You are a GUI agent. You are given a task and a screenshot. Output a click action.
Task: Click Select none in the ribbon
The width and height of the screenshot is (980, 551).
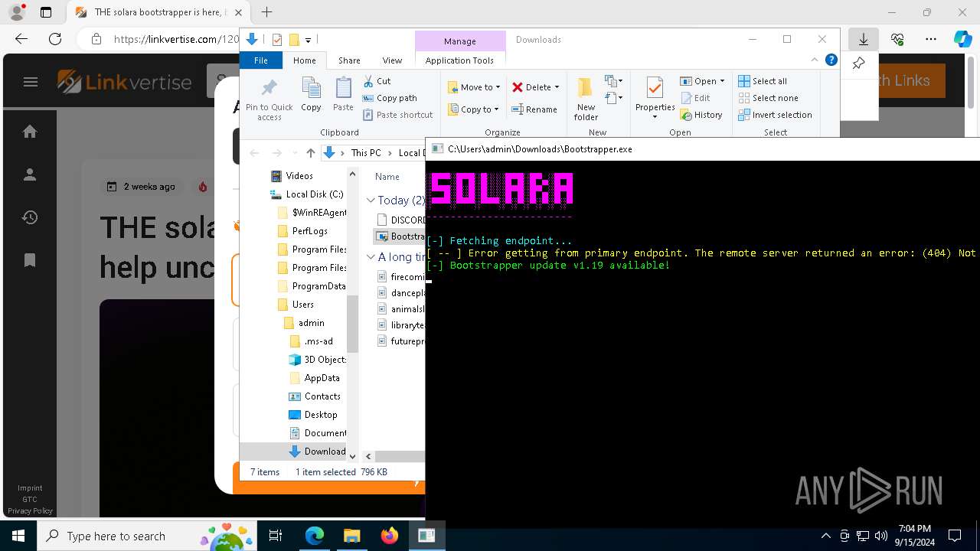(x=768, y=98)
